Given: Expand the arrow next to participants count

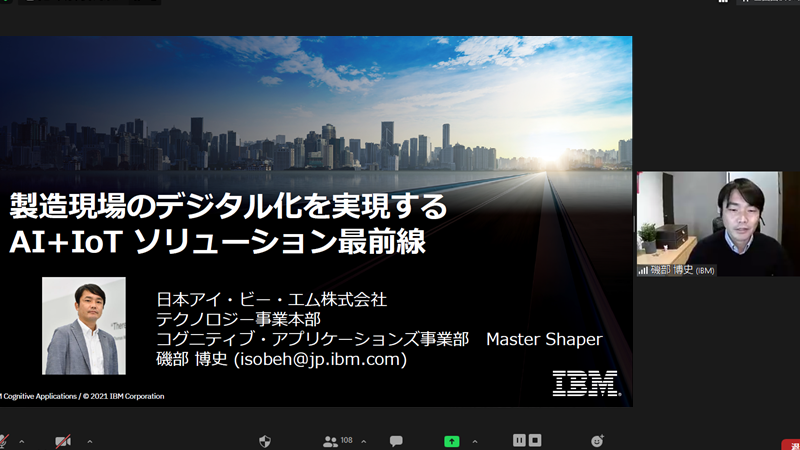Looking at the screenshot, I should coord(363,441).
